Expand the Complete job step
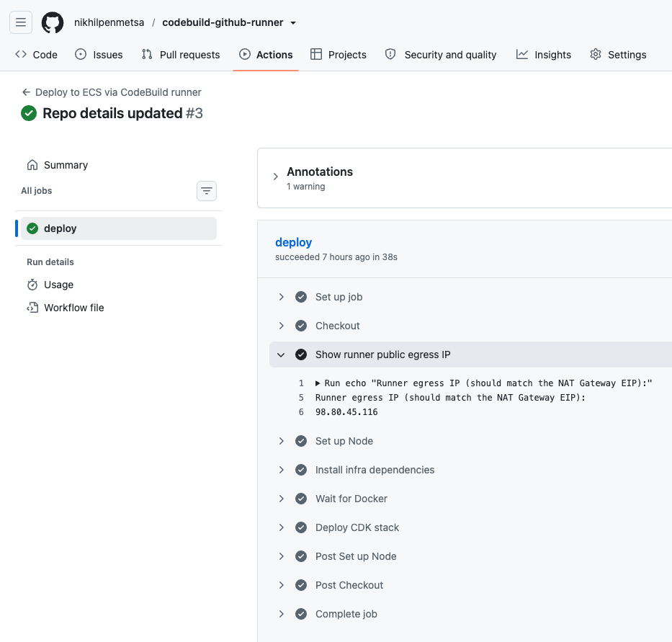Screen dimensions: 672x642 (x=281, y=614)
